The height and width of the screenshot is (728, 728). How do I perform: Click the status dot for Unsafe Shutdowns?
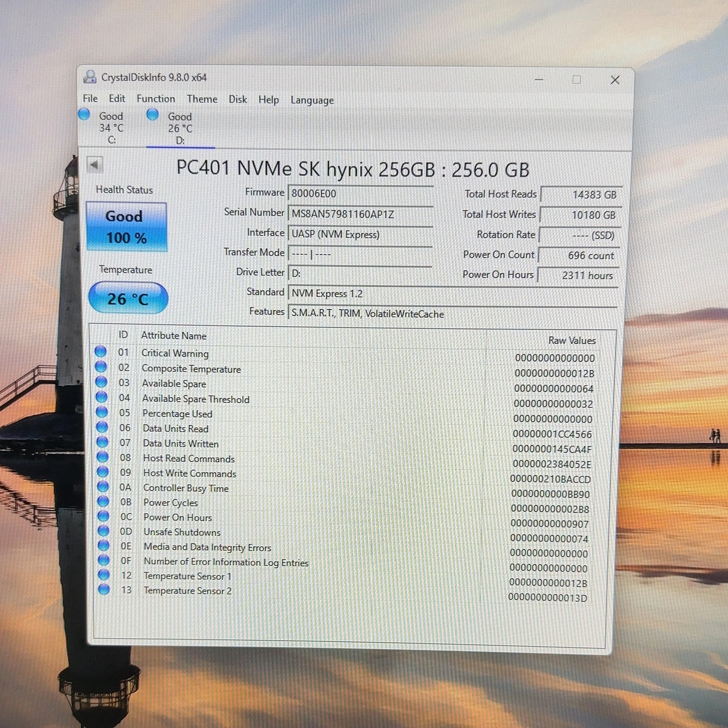pos(103,530)
